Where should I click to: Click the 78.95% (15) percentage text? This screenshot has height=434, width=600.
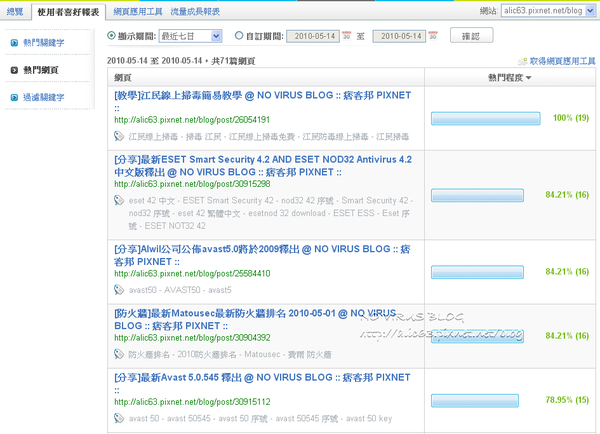[567, 400]
